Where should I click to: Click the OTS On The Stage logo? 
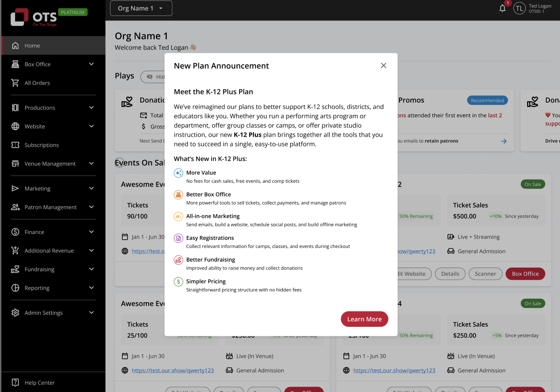(x=34, y=18)
